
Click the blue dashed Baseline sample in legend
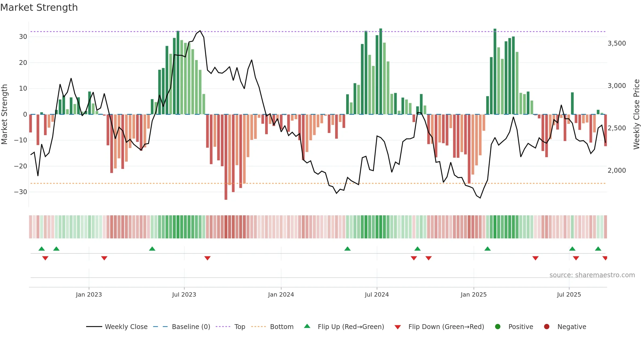pyautogui.click(x=160, y=327)
